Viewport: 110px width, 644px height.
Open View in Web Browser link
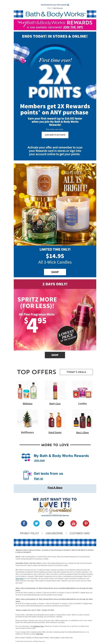(x=58, y=8)
